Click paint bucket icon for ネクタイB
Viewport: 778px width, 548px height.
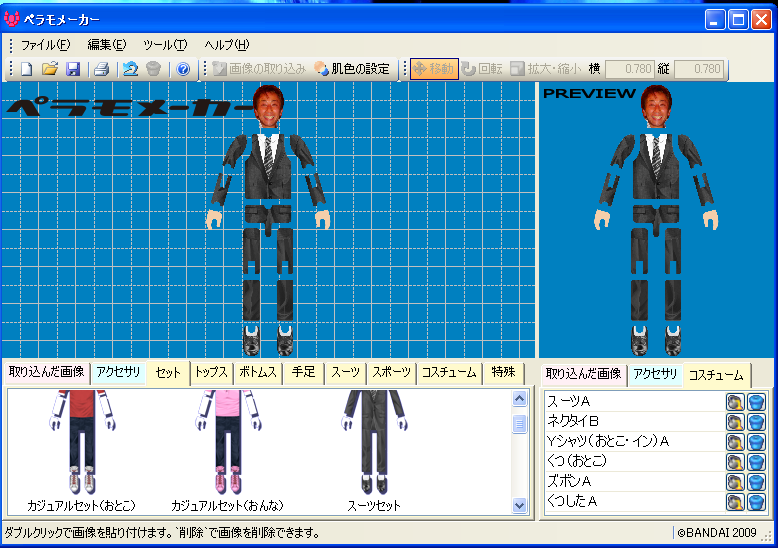pyautogui.click(x=735, y=421)
